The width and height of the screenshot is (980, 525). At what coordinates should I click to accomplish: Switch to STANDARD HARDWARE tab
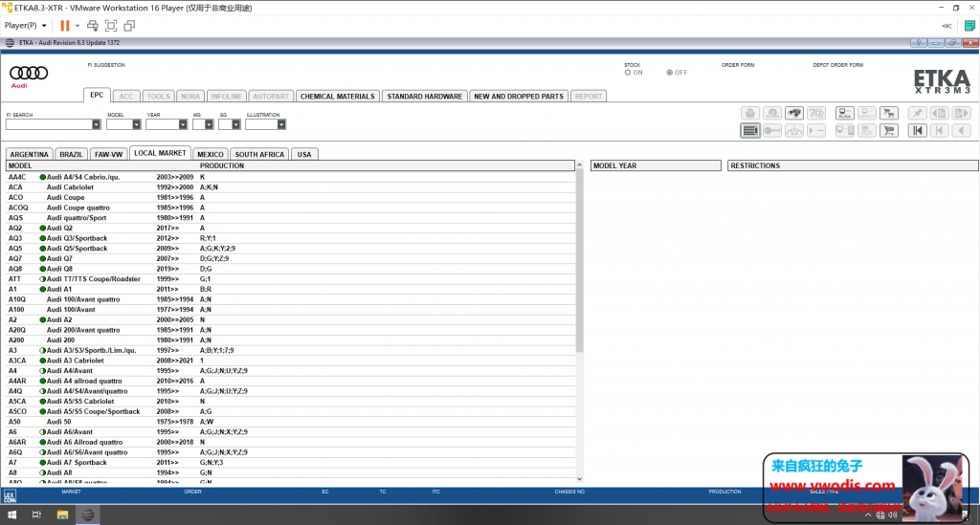[424, 97]
